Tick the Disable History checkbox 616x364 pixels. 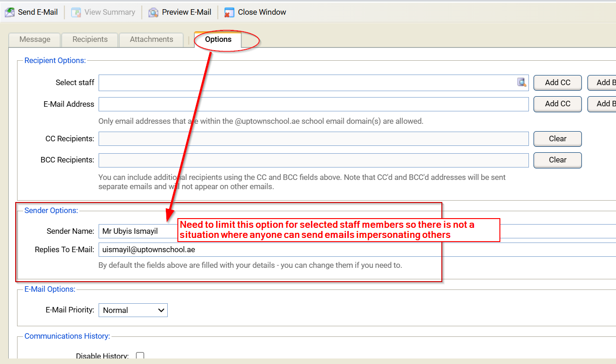[x=140, y=356]
